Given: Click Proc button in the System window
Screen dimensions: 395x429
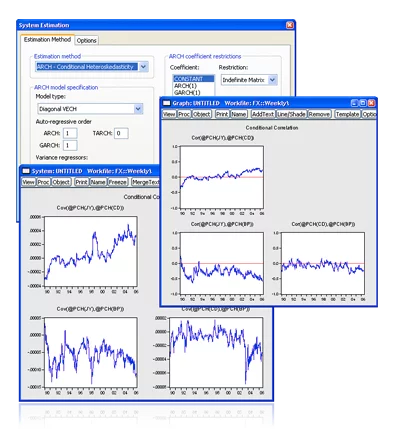Looking at the screenshot, I should [43, 182].
